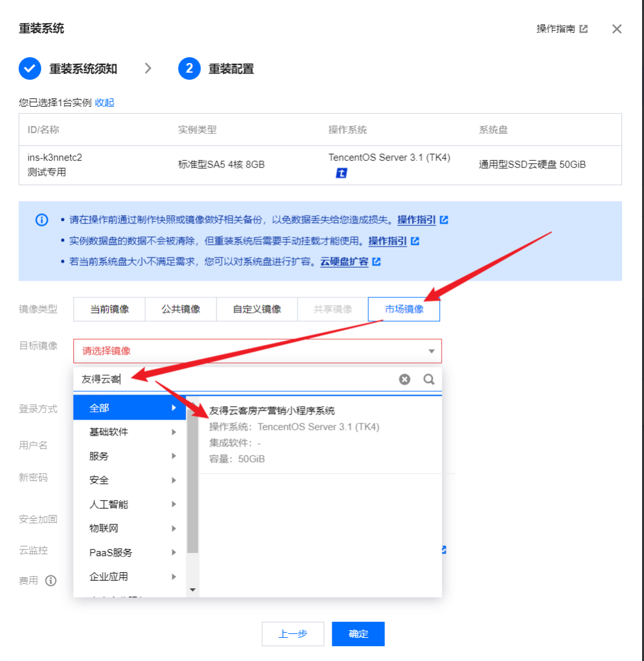Click the completed step checkmark icon
The image size is (644, 661).
pyautogui.click(x=30, y=68)
